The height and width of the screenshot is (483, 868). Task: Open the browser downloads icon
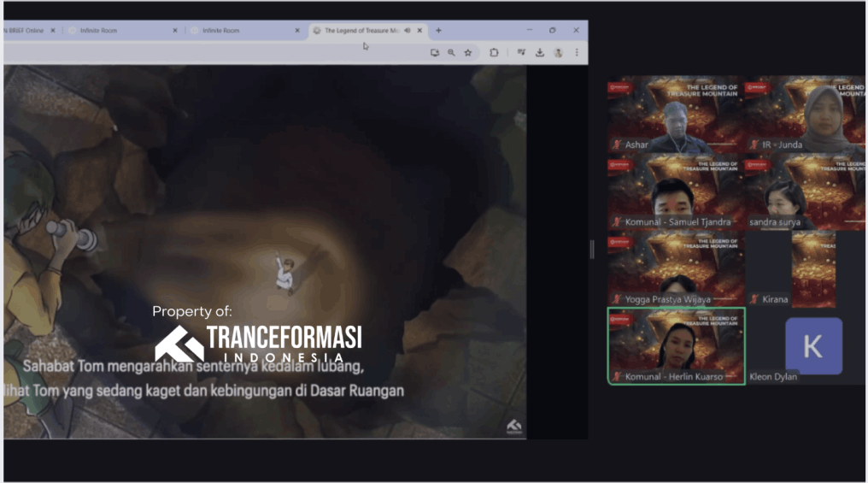click(x=540, y=52)
